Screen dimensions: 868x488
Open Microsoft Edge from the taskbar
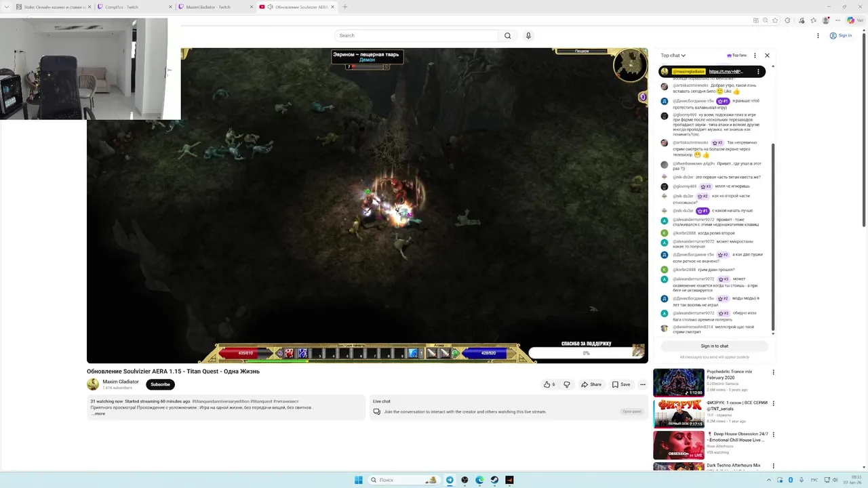point(479,480)
